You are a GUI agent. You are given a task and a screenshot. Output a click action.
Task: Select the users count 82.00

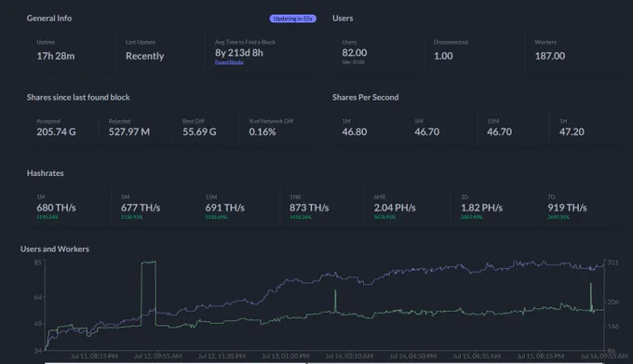pyautogui.click(x=355, y=53)
